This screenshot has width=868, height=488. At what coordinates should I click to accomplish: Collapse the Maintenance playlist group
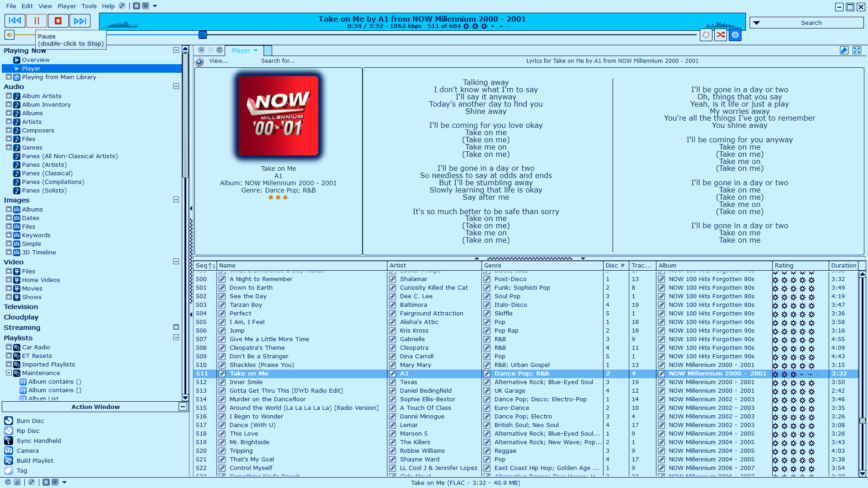pos(9,373)
